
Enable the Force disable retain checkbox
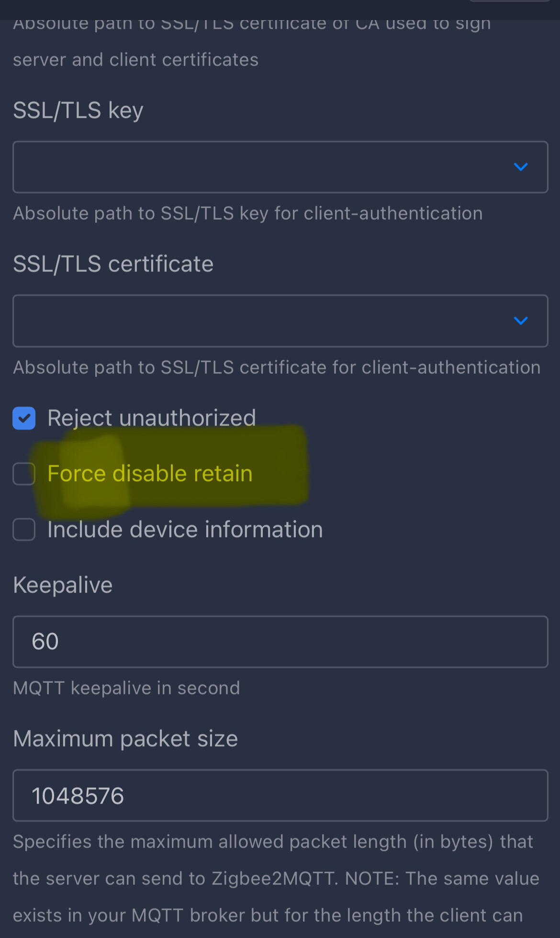pos(24,474)
